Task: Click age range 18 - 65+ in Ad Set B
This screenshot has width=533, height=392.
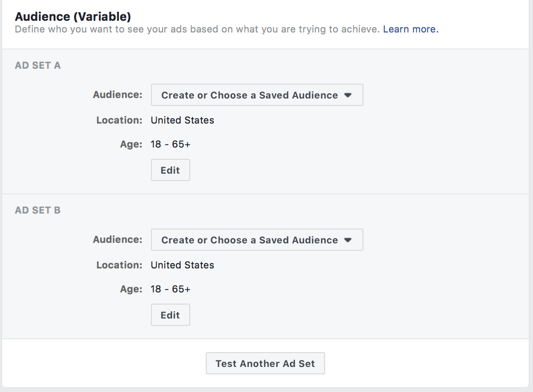Action: coord(171,289)
